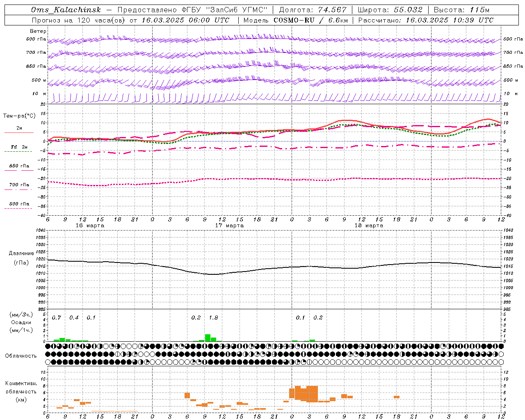Click the Давление pressure label
This screenshot has height=420, width=525.
(x=21, y=253)
